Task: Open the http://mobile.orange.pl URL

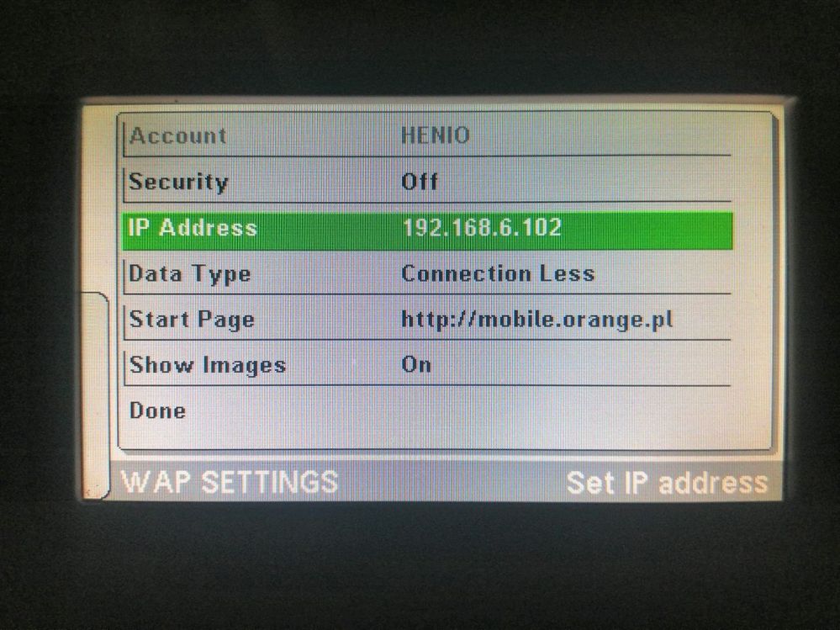Action: click(536, 320)
